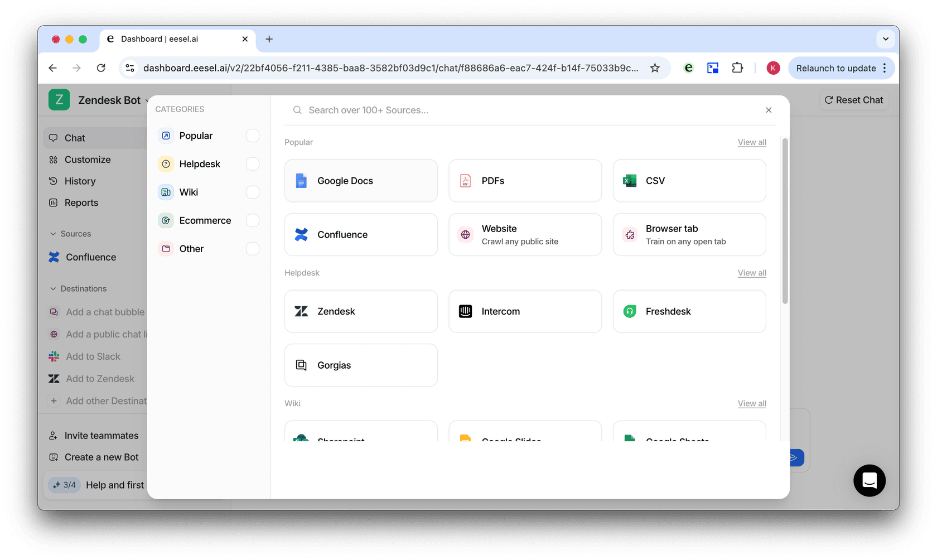Screen dimensions: 937x560
Task: Tick the Ecommerce category checkbox
Action: (x=253, y=220)
